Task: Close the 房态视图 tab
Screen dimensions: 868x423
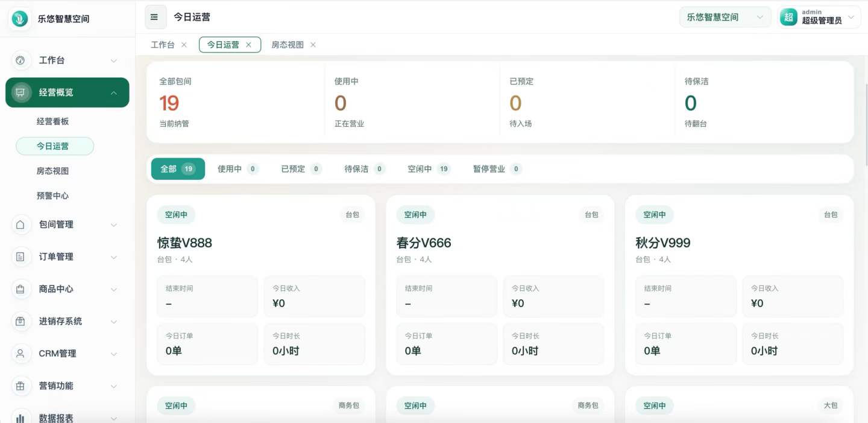Action: click(x=313, y=45)
